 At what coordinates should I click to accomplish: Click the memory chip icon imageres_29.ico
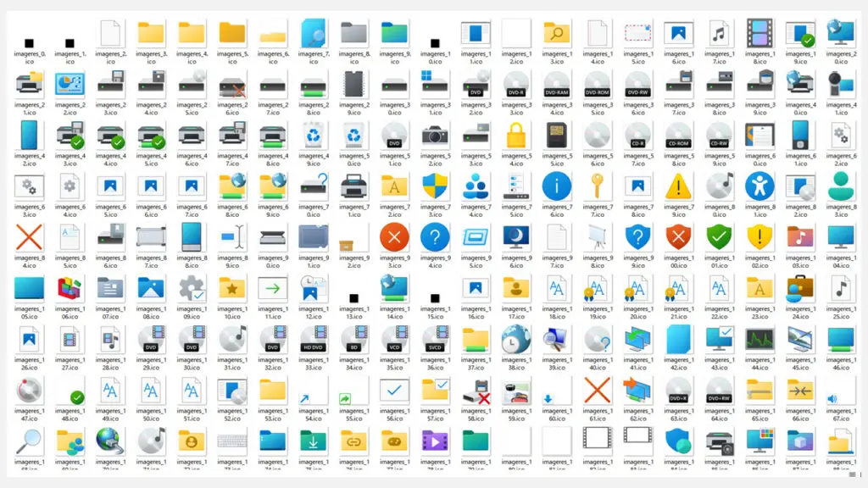click(353, 83)
